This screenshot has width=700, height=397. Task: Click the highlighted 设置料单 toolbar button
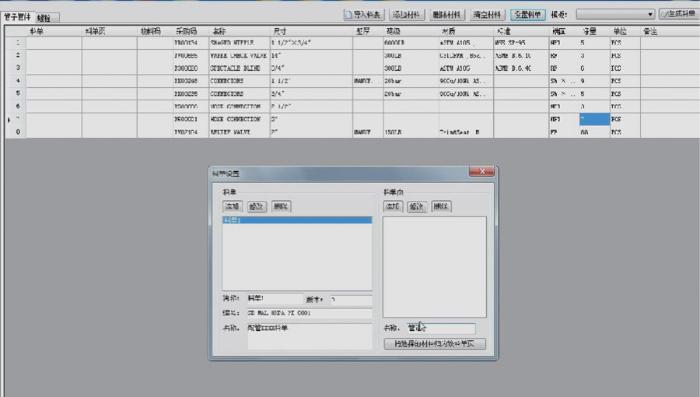pyautogui.click(x=527, y=15)
